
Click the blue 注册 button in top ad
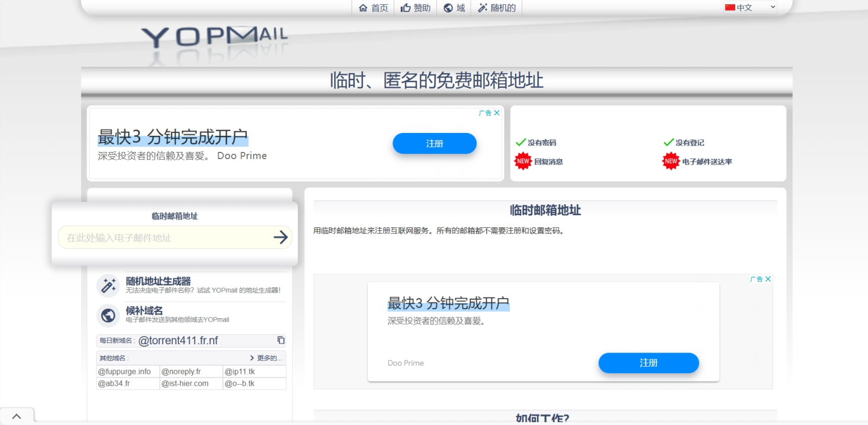point(434,143)
